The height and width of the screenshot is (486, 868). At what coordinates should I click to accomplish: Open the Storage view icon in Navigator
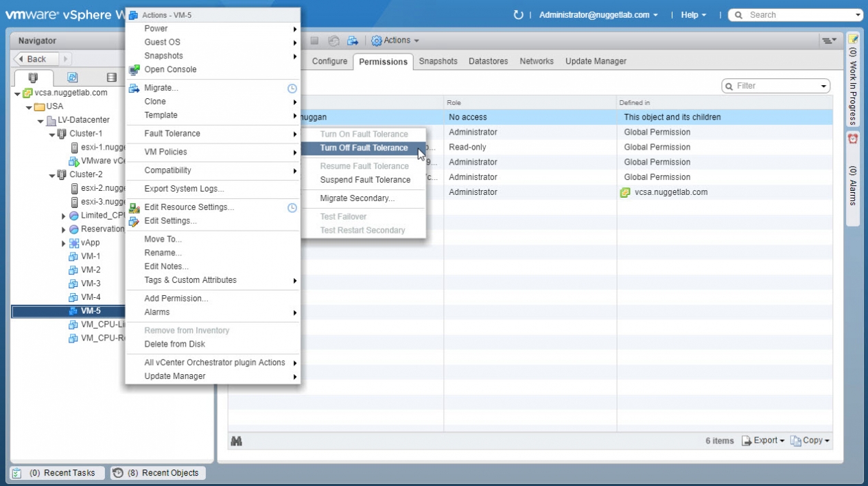111,78
